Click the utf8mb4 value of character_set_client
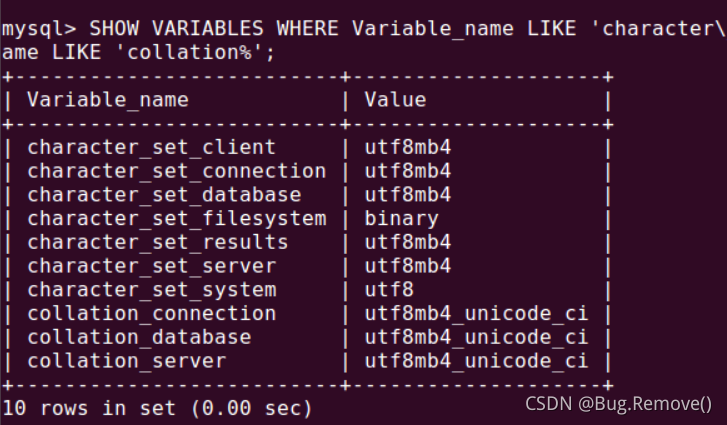The width and height of the screenshot is (727, 425). coord(408,147)
